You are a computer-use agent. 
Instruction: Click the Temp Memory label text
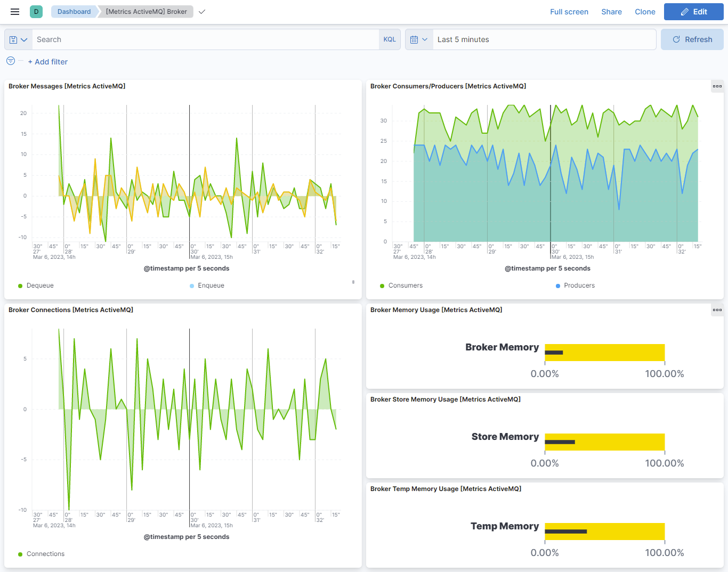(505, 526)
